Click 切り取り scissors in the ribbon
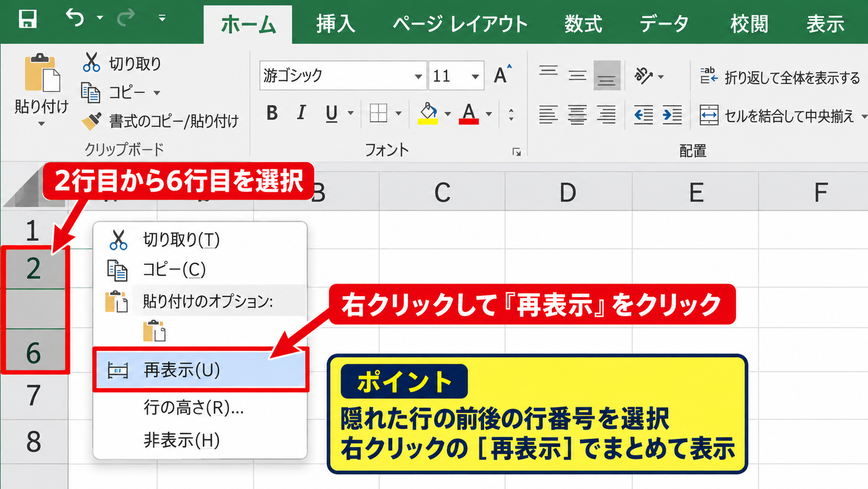Image resolution: width=868 pixels, height=489 pixels. click(x=121, y=63)
